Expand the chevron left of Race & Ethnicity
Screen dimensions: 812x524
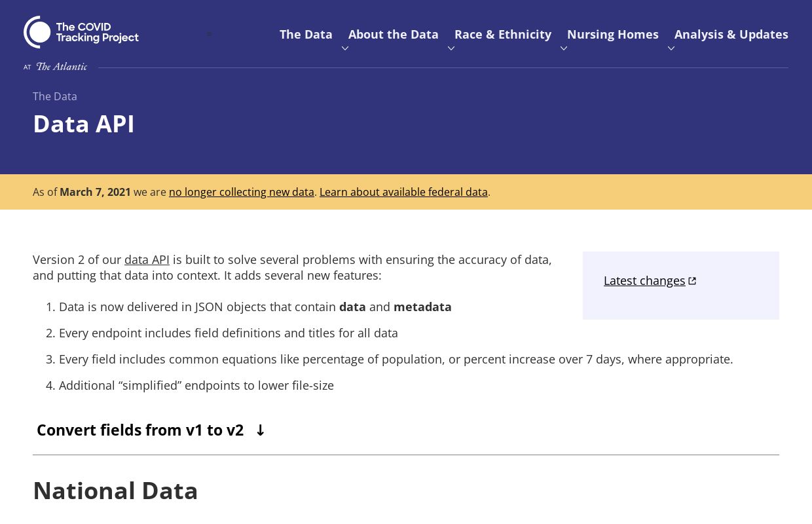pos(451,48)
